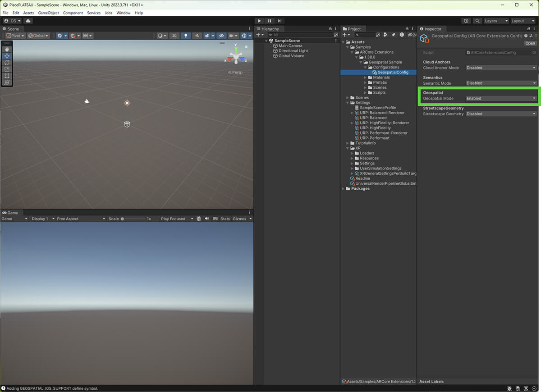541x392 pixels.
Task: Select the Move tool
Action: (7, 56)
